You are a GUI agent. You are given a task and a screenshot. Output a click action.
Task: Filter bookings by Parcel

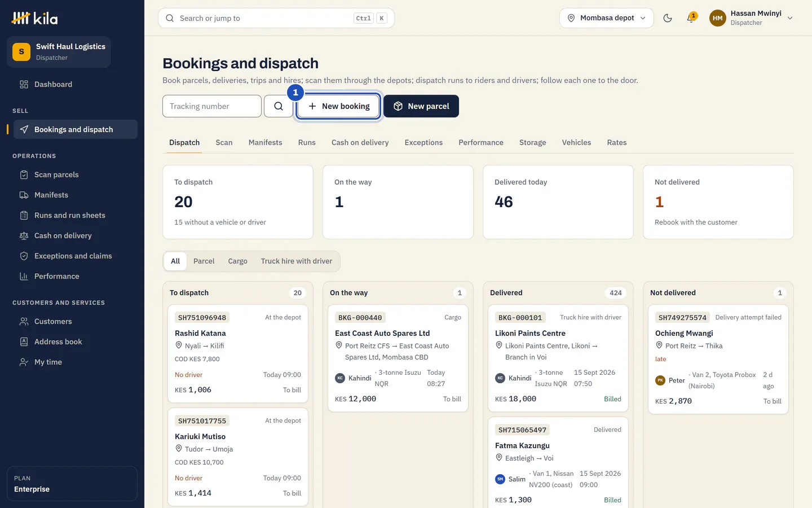(204, 261)
